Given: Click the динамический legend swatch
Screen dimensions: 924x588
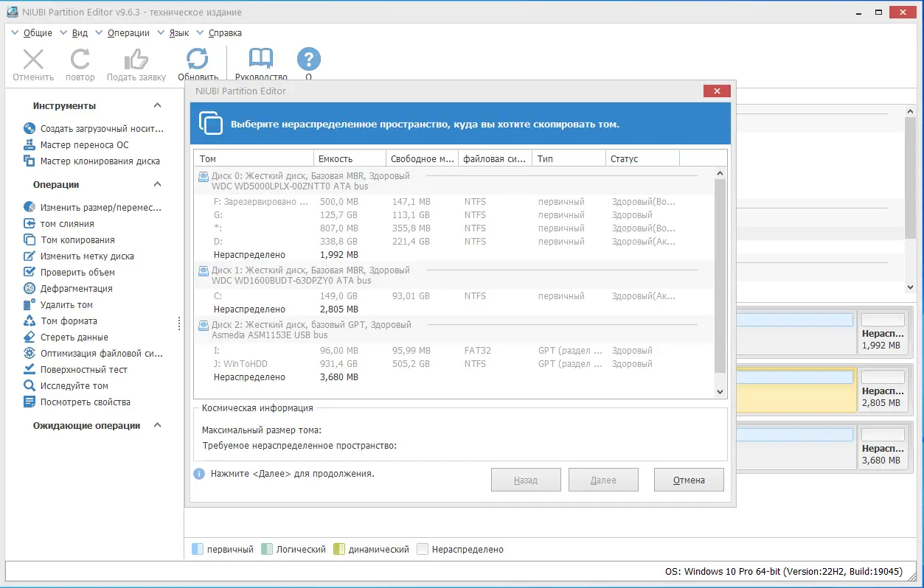Looking at the screenshot, I should tap(339, 549).
